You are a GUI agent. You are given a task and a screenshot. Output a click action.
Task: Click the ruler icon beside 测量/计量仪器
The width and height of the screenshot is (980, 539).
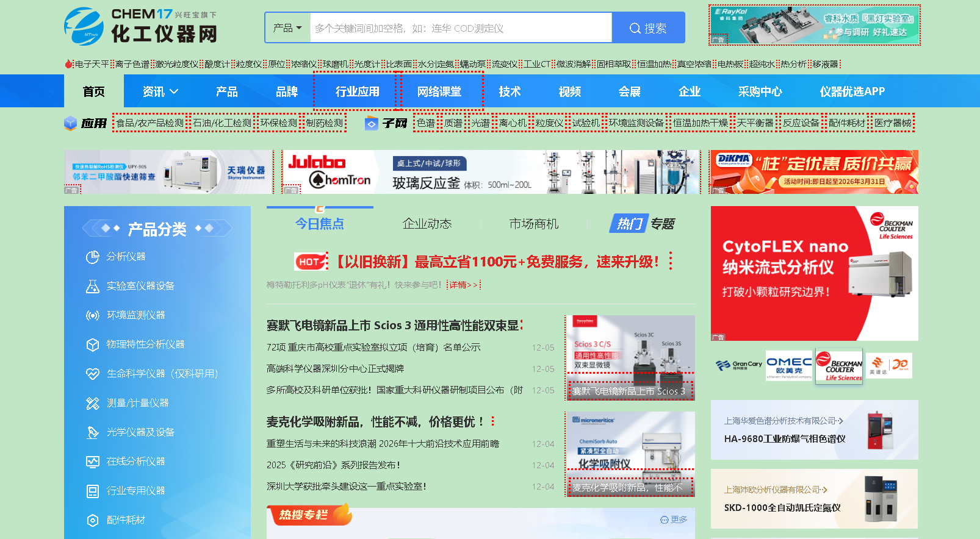93,404
